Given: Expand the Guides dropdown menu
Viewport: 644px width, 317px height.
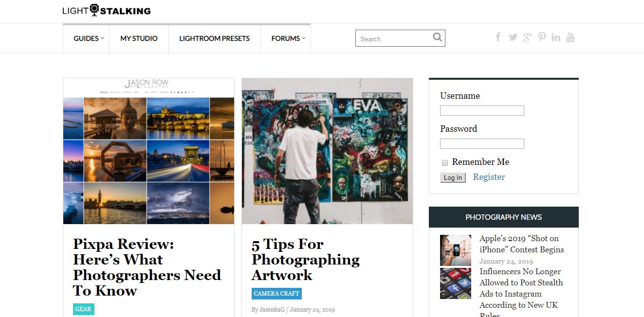Looking at the screenshot, I should click(x=89, y=38).
